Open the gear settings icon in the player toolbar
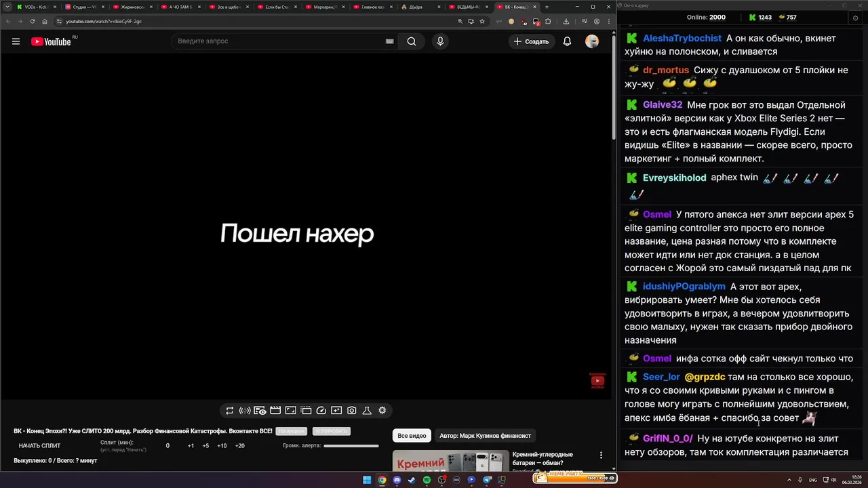Image resolution: width=868 pixels, height=488 pixels. point(382,411)
